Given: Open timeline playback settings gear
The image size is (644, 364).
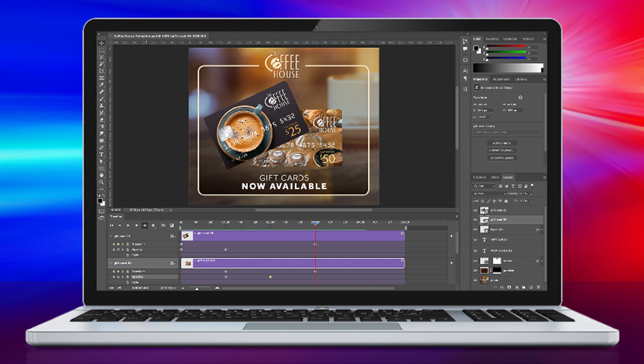Looking at the screenshot, I should [x=153, y=225].
